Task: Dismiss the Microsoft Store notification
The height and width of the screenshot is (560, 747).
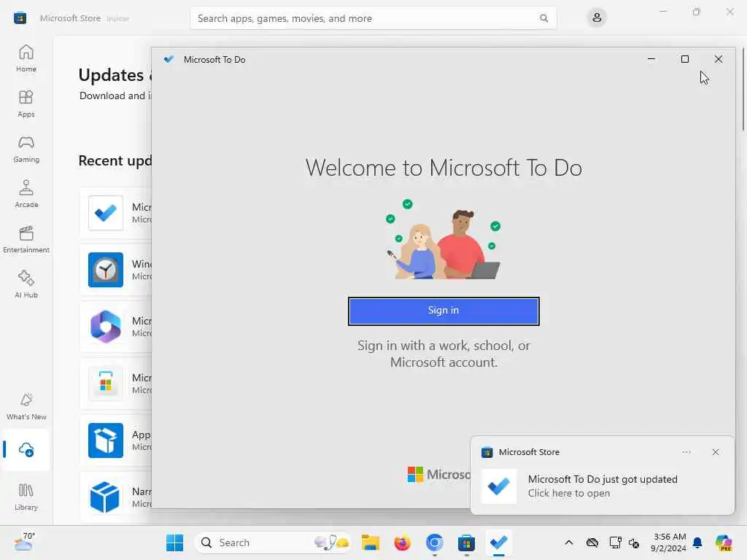Action: pos(715,452)
